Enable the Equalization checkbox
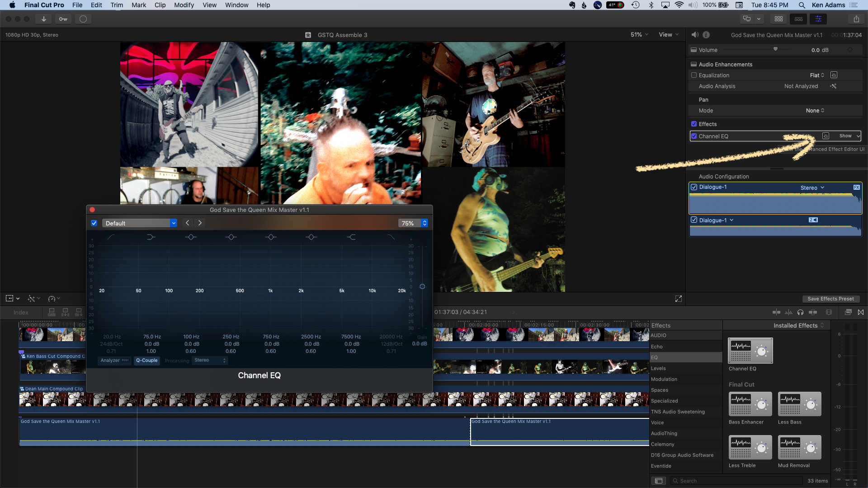 coord(694,75)
